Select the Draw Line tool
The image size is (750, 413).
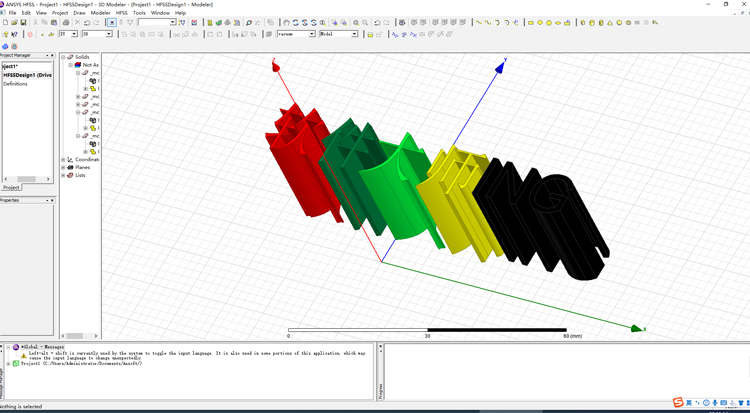click(478, 22)
